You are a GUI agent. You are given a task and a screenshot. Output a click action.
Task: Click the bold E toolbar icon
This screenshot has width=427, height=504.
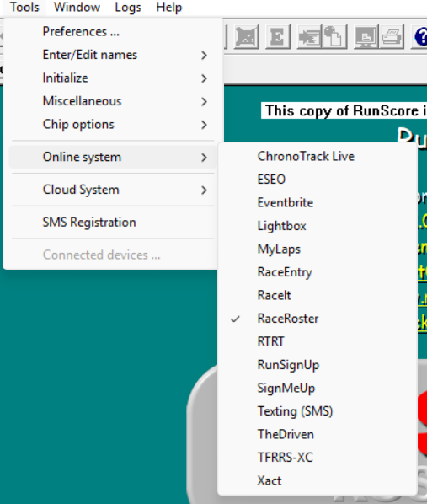(278, 36)
